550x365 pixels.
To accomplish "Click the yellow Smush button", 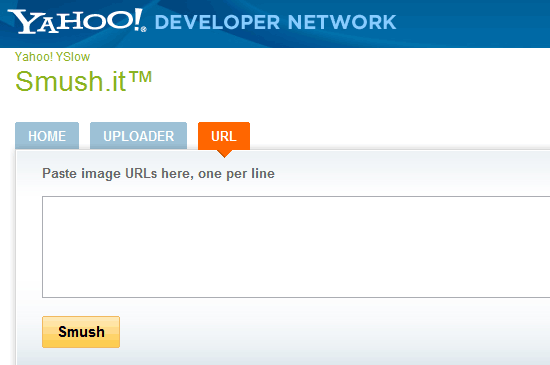I will tap(81, 332).
